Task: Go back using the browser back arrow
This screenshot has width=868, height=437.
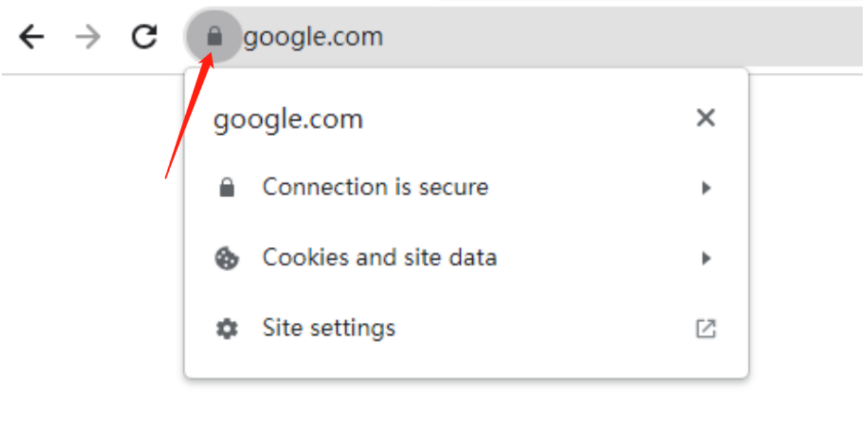Action: click(x=31, y=37)
